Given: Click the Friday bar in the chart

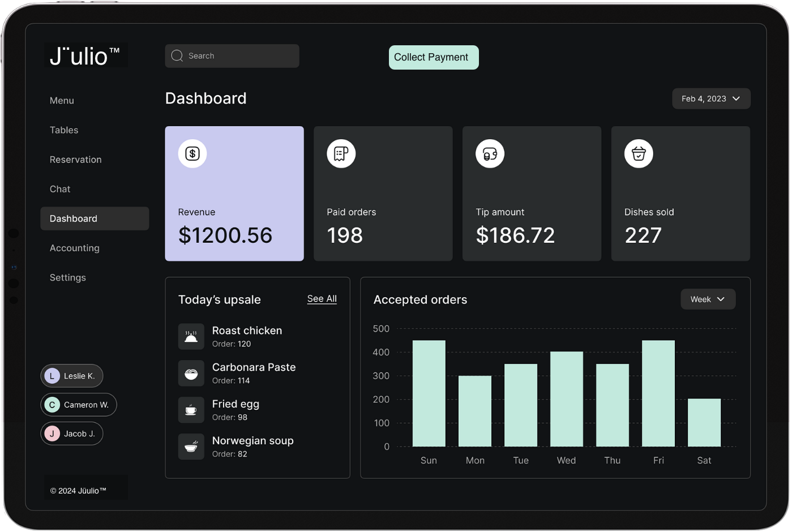Looking at the screenshot, I should coord(658,393).
